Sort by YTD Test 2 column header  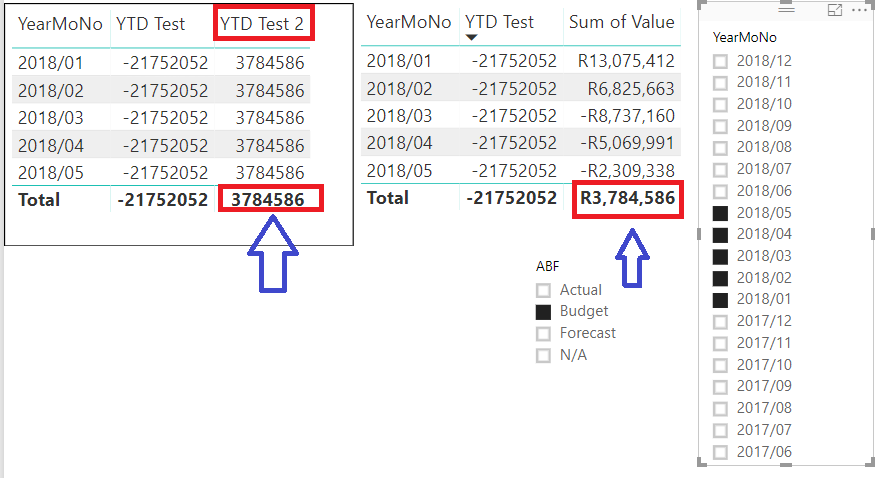(262, 24)
